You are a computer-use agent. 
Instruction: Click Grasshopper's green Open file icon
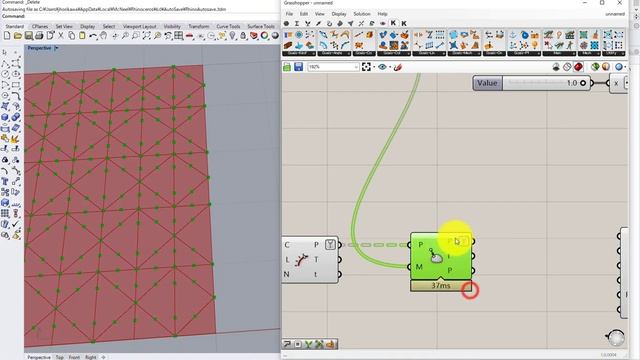287,67
